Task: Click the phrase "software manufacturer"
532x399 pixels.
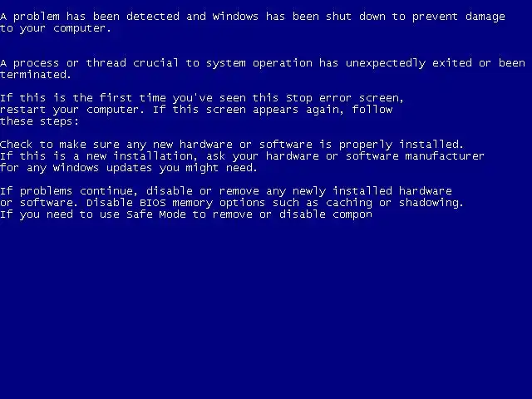Action: coord(415,156)
